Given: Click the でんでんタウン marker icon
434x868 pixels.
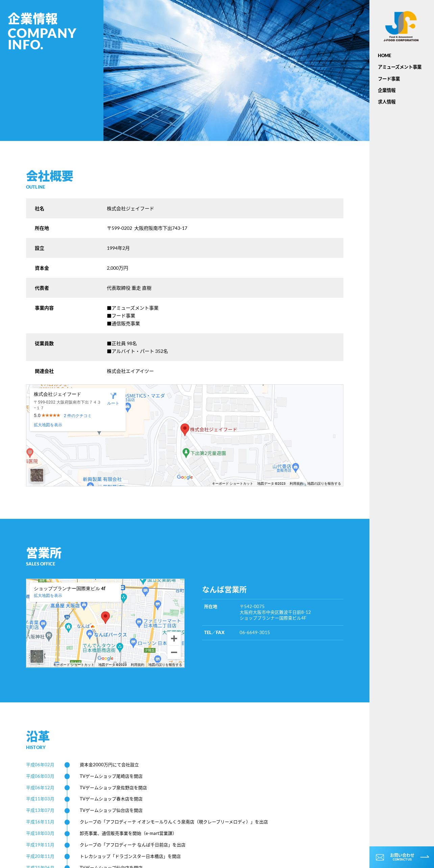Looking at the screenshot, I should coord(120,647).
